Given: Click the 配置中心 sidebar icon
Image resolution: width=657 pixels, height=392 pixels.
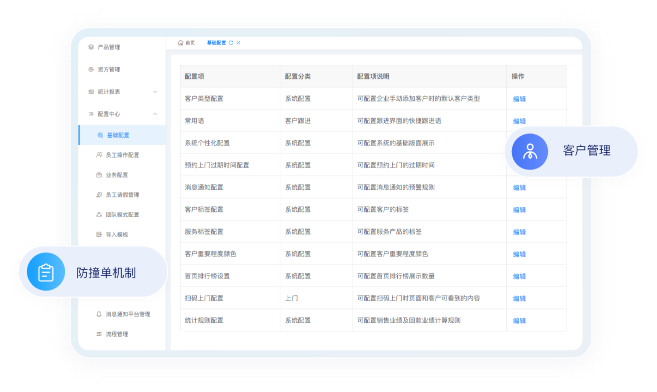Looking at the screenshot, I should pyautogui.click(x=91, y=114).
